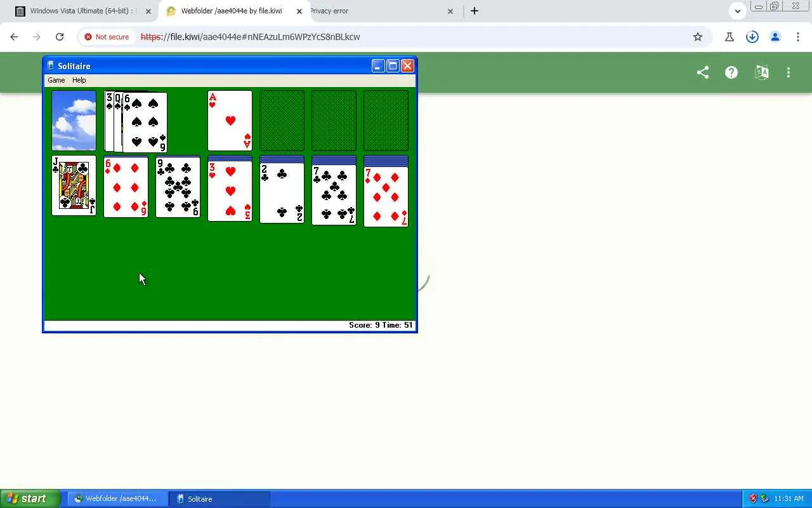Select the 2 of clubs card
The height and width of the screenshot is (508, 812).
click(x=282, y=193)
